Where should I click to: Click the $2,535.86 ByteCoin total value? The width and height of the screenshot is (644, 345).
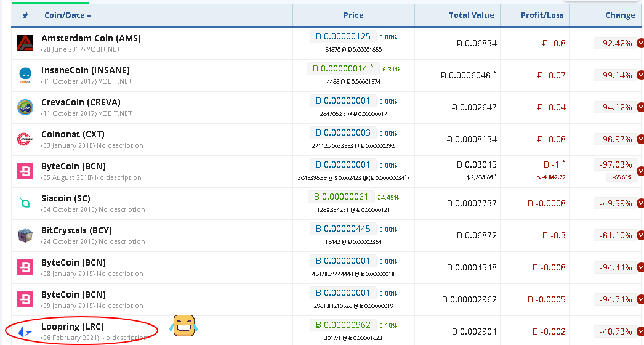481,177
